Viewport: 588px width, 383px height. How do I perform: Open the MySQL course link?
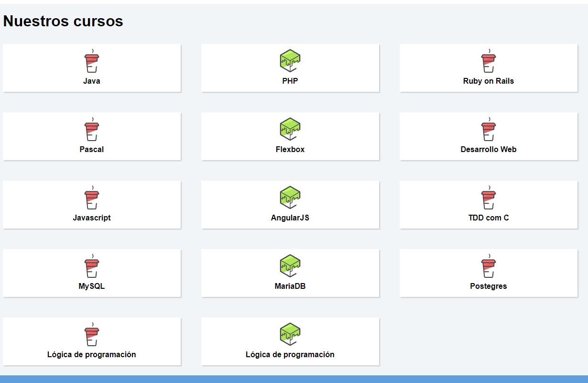tap(92, 286)
